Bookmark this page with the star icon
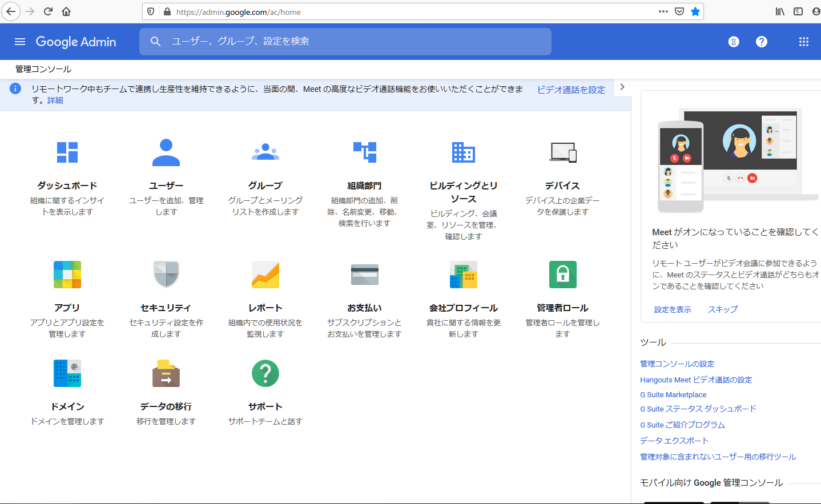821x504 pixels. point(695,11)
